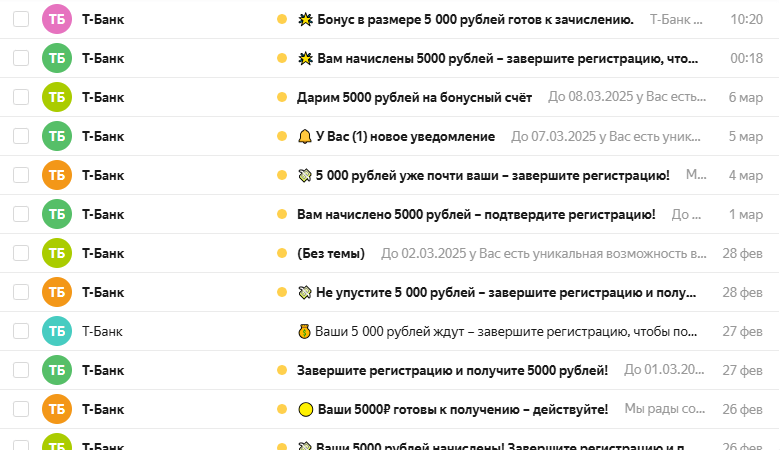Tick checkbox of the 6 мар email
The image size is (780, 450).
tap(21, 97)
